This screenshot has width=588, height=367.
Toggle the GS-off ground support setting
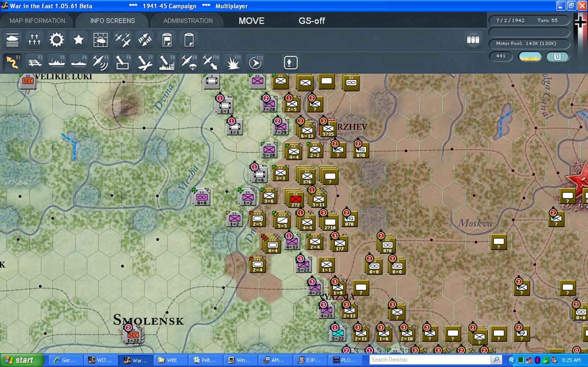(x=312, y=21)
